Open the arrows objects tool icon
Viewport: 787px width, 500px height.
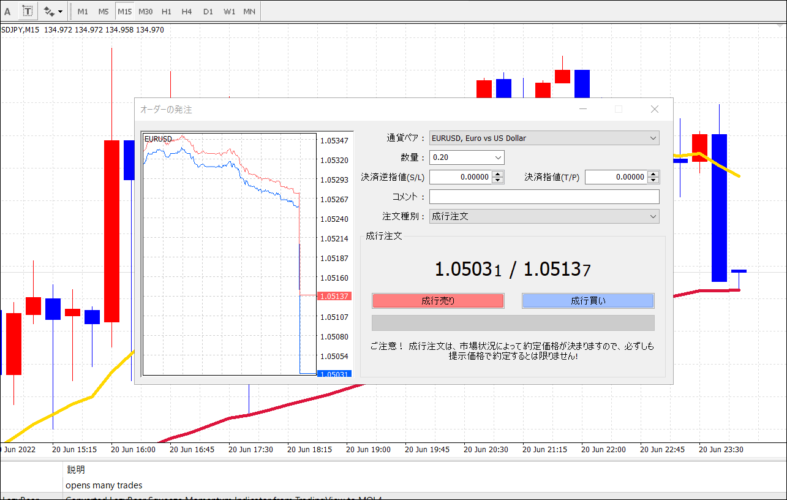point(49,11)
